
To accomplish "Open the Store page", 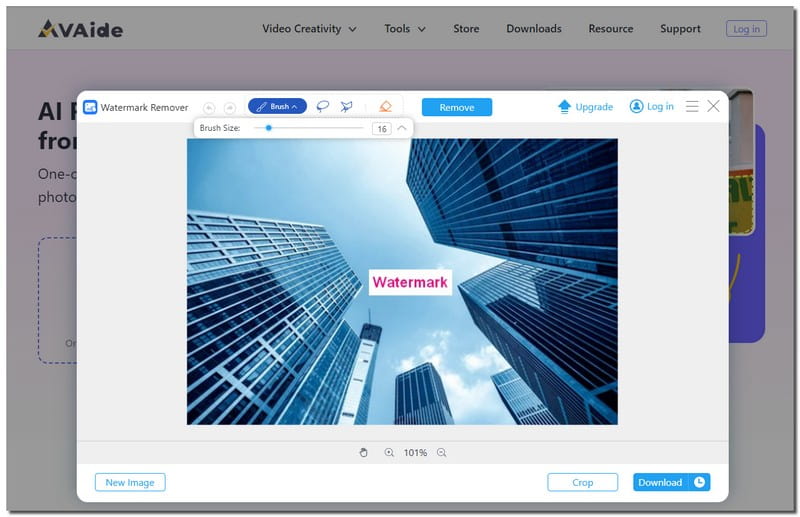I will click(466, 29).
